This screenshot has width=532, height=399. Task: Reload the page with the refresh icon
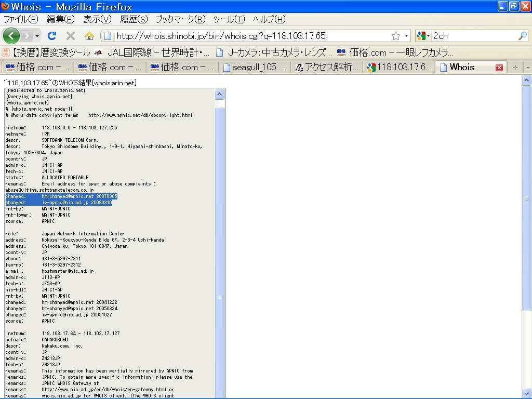[x=51, y=36]
